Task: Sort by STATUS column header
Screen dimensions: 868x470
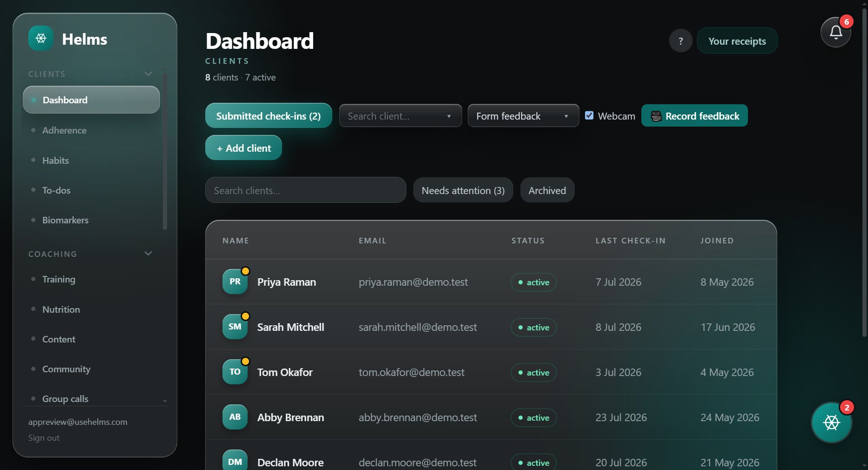Action: tap(528, 241)
